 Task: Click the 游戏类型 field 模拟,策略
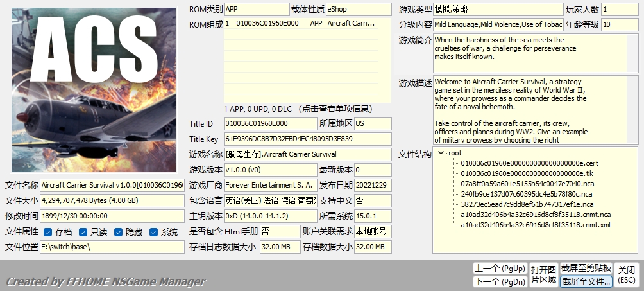498,9
